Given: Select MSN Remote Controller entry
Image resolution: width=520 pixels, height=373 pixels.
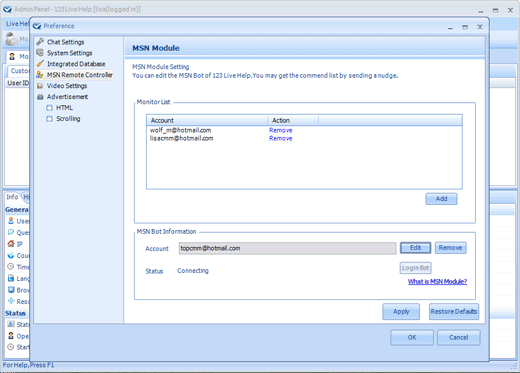Looking at the screenshot, I should coord(80,75).
